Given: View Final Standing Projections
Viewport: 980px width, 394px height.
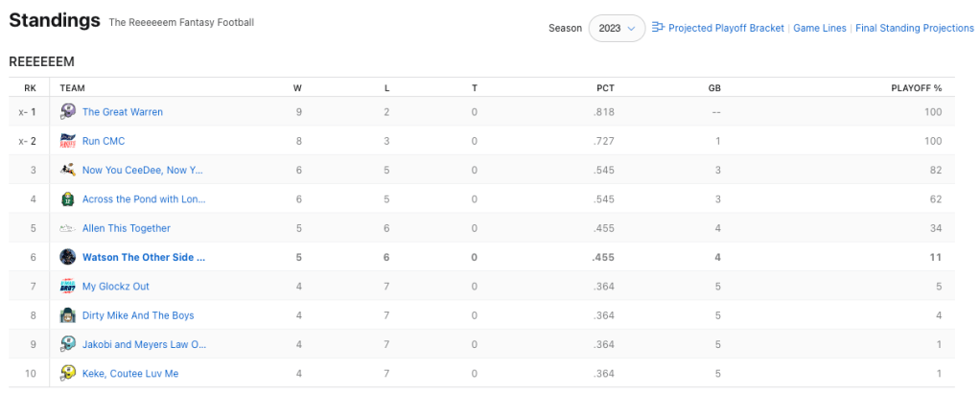Looking at the screenshot, I should [914, 29].
